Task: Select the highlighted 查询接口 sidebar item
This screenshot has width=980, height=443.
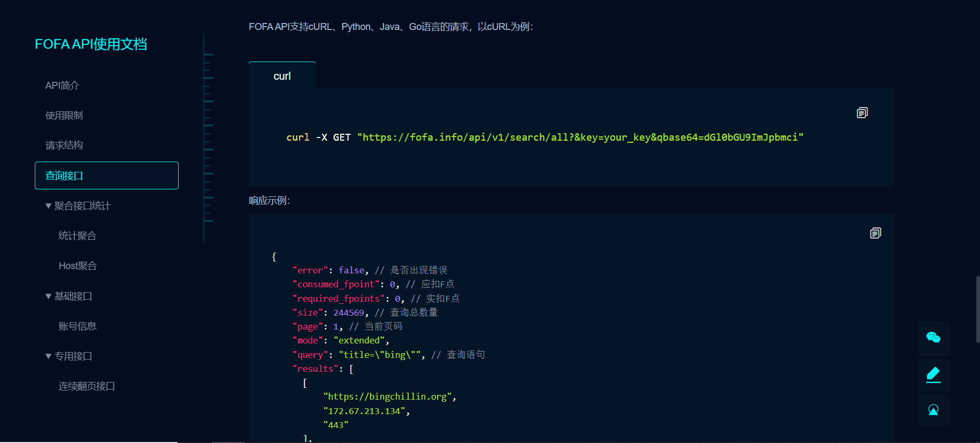Action: coord(106,175)
